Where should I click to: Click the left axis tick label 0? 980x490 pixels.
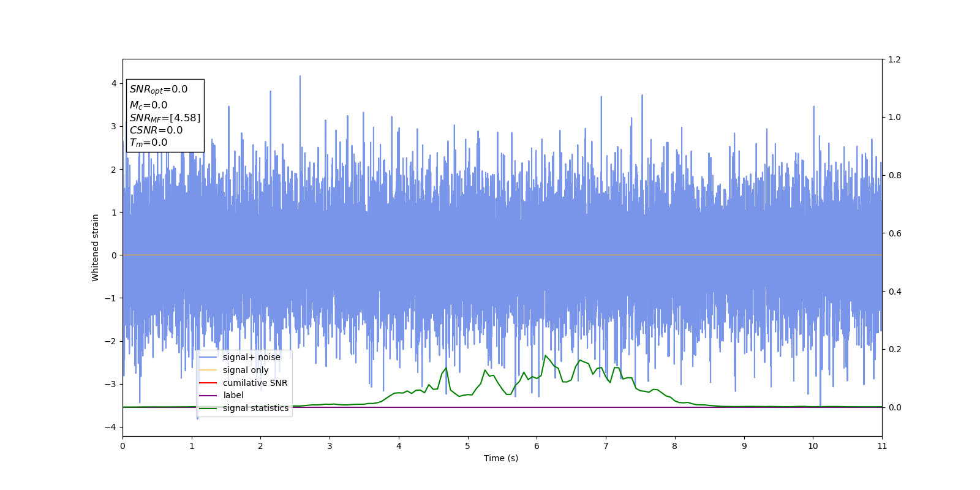pos(114,255)
